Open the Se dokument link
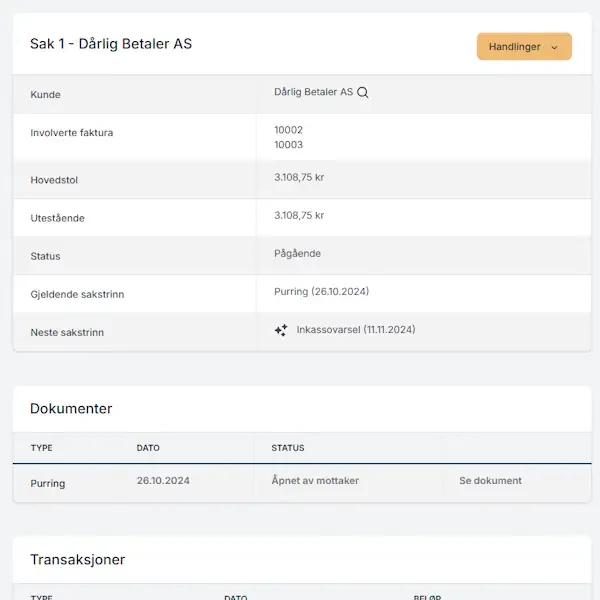Viewport: 600px width, 600px height. pos(490,481)
